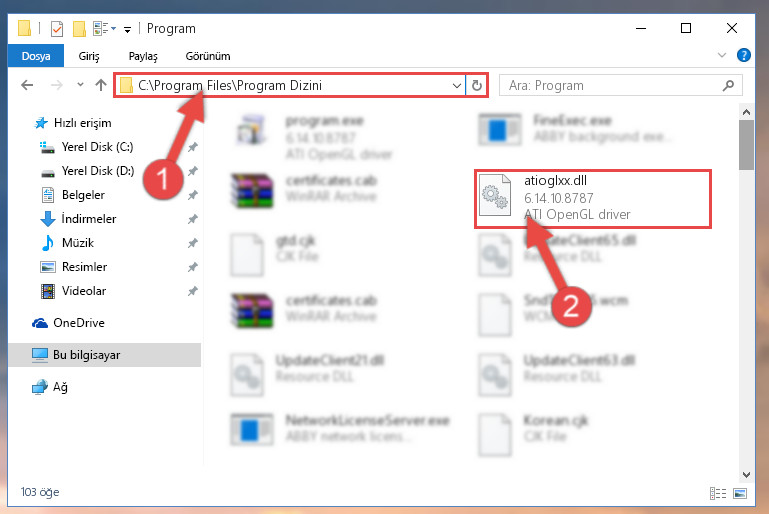Select the atioglxx.dll file
The image size is (769, 514).
click(592, 199)
